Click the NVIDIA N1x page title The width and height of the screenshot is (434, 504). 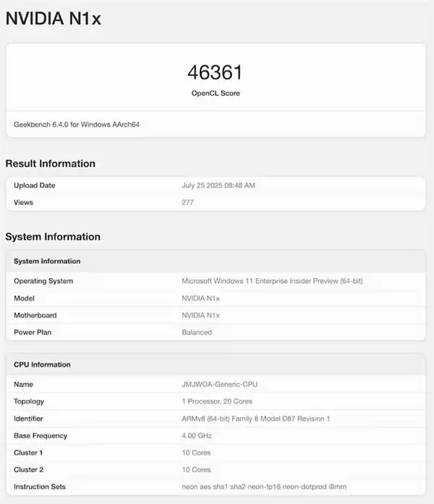coord(54,18)
